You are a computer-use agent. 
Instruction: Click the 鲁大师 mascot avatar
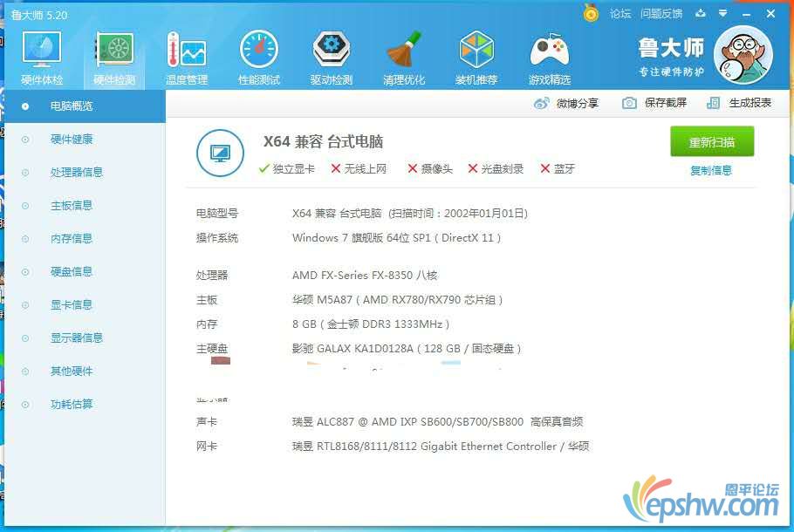(743, 55)
